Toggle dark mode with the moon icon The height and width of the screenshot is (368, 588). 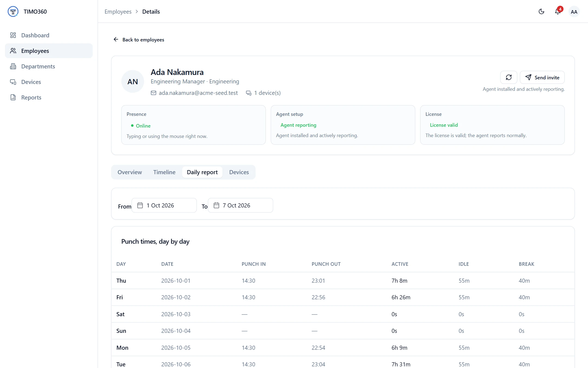[x=541, y=11]
